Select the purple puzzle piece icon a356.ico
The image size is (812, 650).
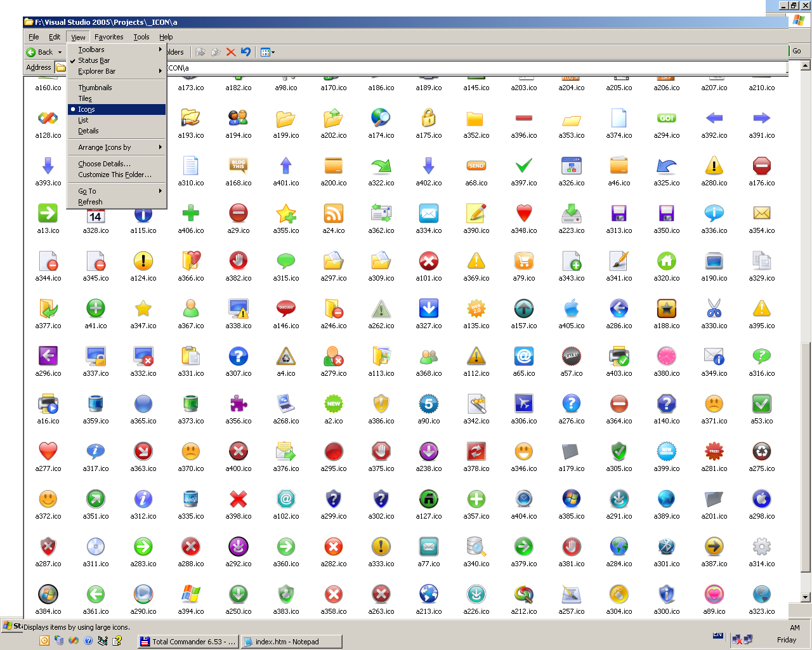(x=239, y=403)
